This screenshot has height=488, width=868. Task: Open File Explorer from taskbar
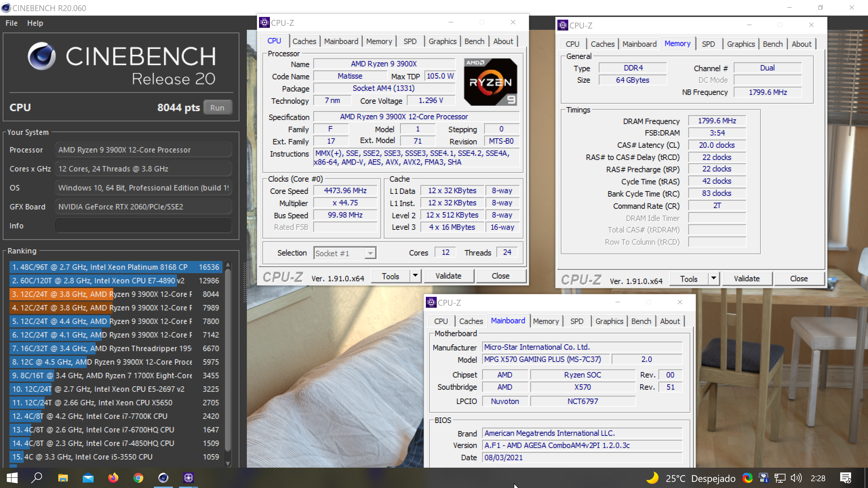click(x=63, y=478)
